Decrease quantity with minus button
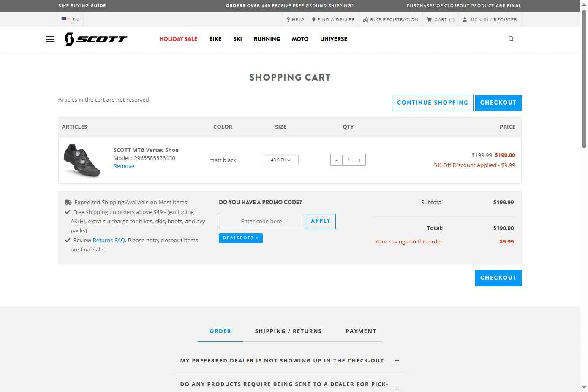Viewport: 588px width, 392px height. tap(336, 160)
